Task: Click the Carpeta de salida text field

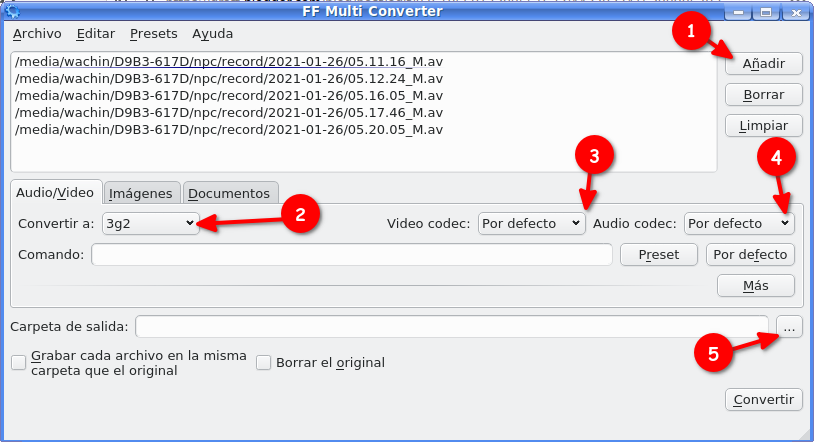Action: pyautogui.click(x=452, y=327)
